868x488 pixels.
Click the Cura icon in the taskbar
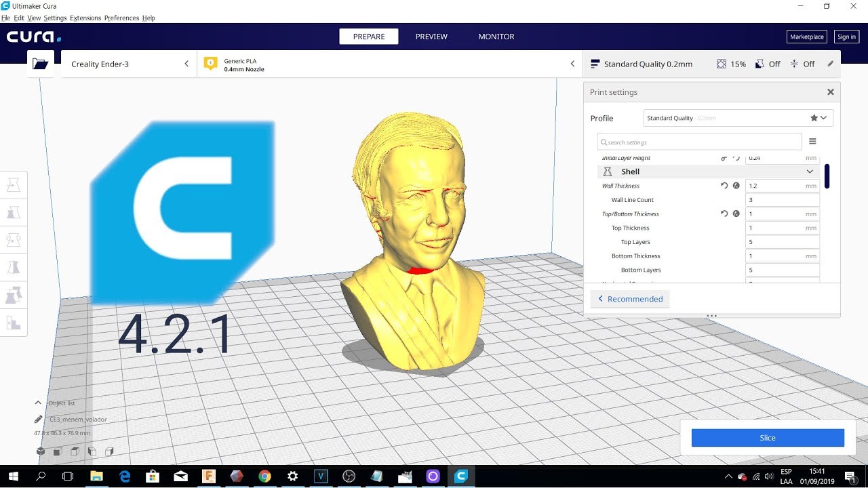tap(461, 476)
